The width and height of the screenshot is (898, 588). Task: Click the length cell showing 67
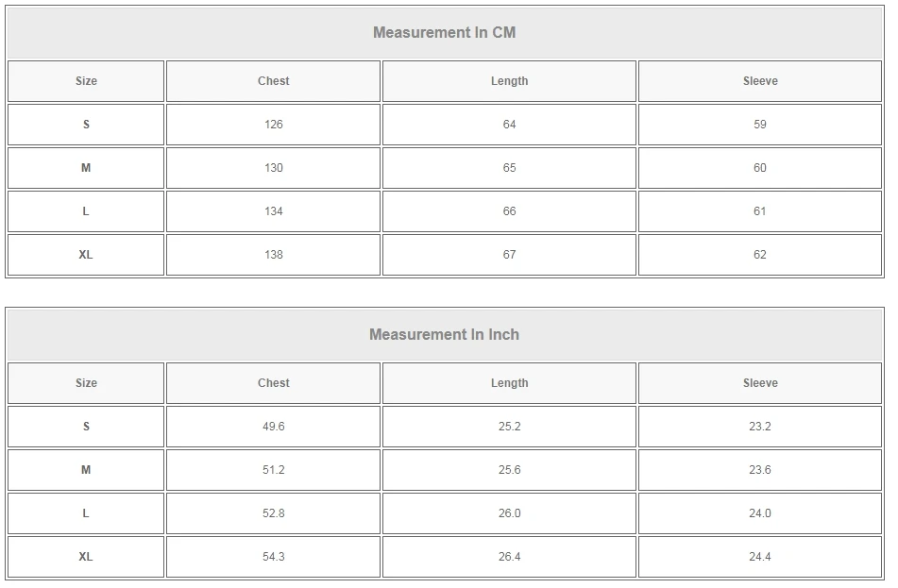509,255
